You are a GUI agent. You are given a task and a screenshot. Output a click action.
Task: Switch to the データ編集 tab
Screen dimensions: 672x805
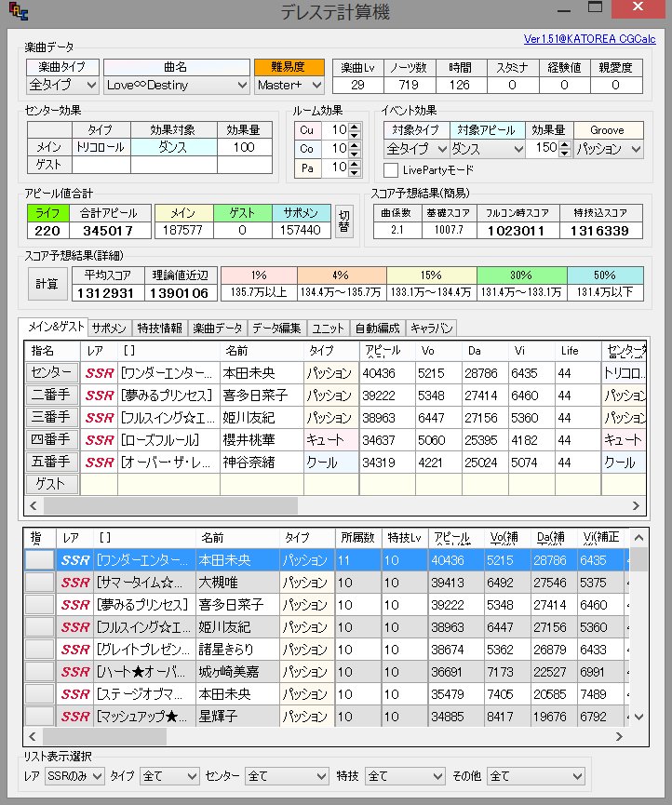(276, 329)
